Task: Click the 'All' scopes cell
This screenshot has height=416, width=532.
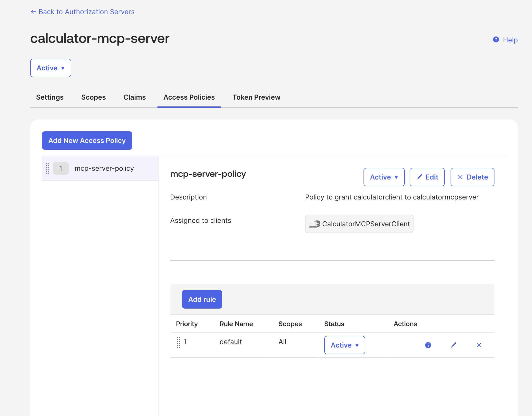Action: click(x=282, y=342)
